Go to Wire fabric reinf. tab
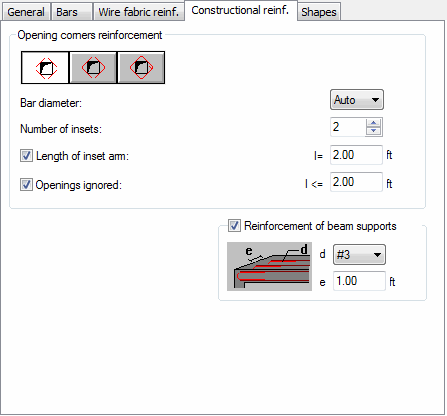Viewport: 447px width, 416px height. click(x=139, y=12)
